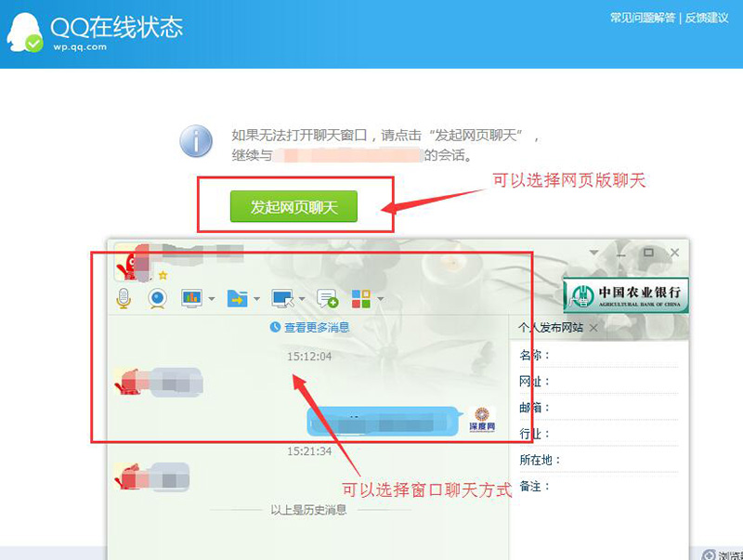
Task: Select the voice call microphone icon
Action: [x=124, y=297]
